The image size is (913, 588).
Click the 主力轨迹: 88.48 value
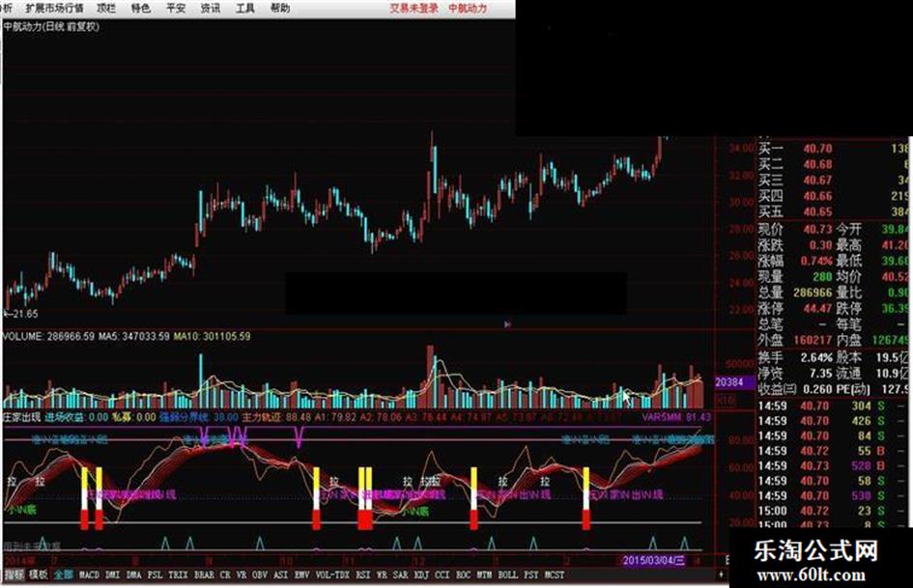pos(276,417)
